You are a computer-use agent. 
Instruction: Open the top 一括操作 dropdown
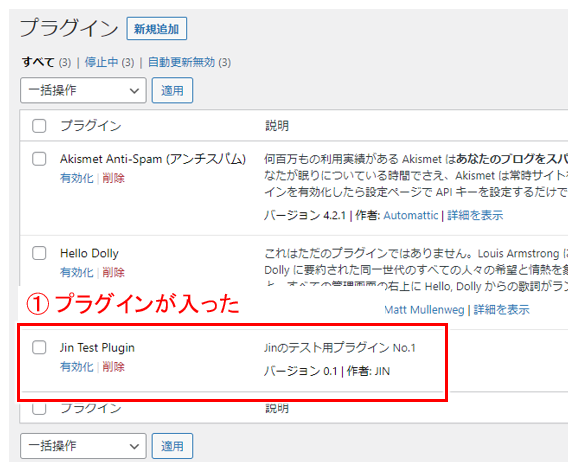83,90
